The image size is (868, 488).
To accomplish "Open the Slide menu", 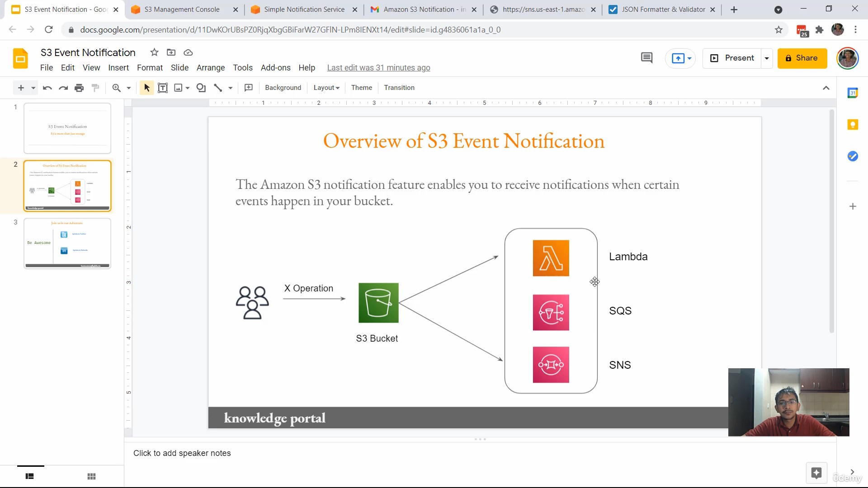I will 179,68.
